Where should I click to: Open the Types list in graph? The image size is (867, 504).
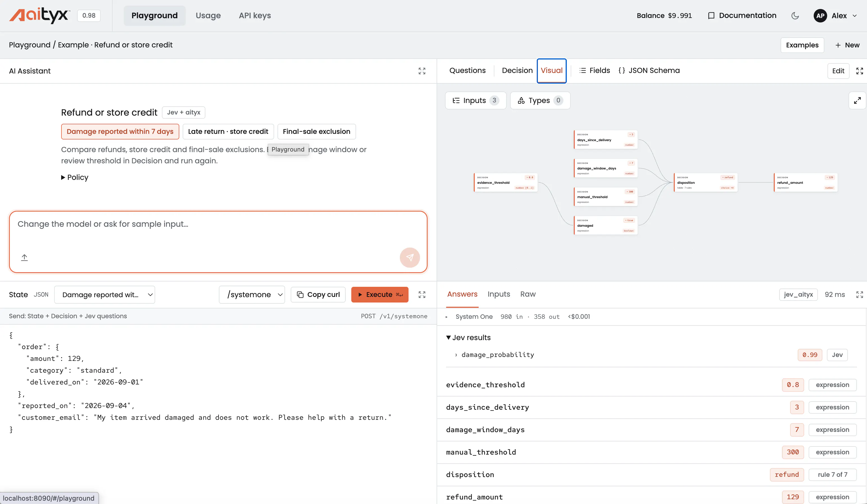(x=540, y=100)
